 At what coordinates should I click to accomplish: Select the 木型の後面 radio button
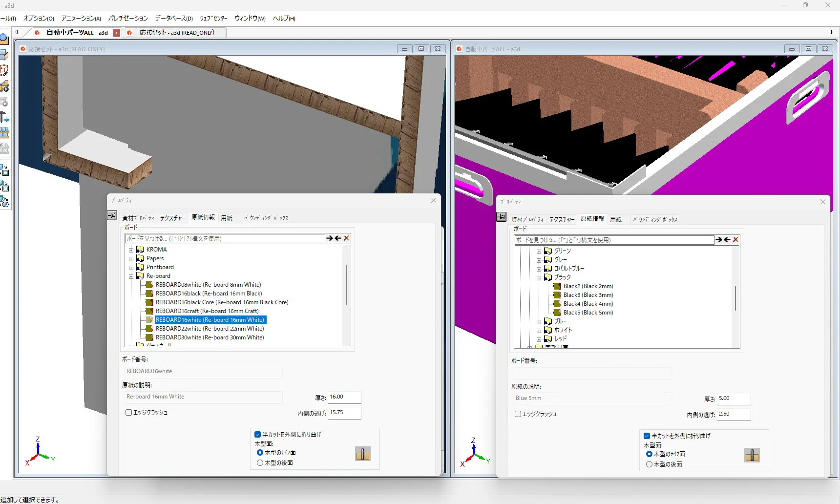coord(260,462)
